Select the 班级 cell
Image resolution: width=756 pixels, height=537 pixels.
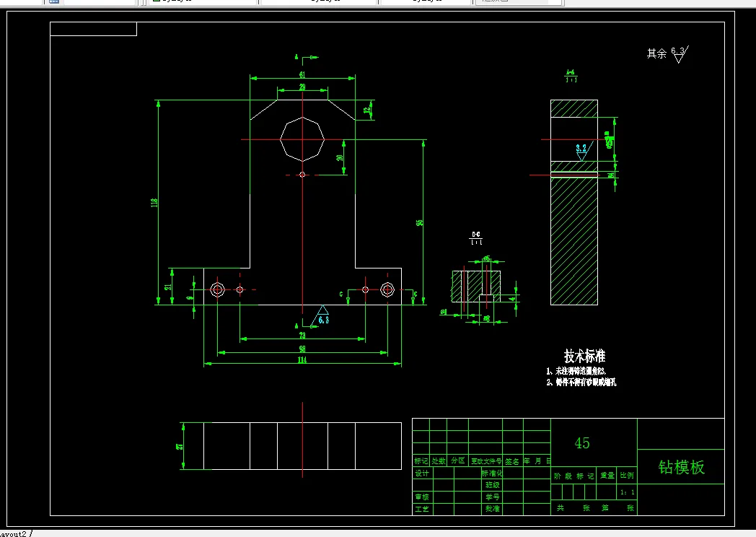492,485
